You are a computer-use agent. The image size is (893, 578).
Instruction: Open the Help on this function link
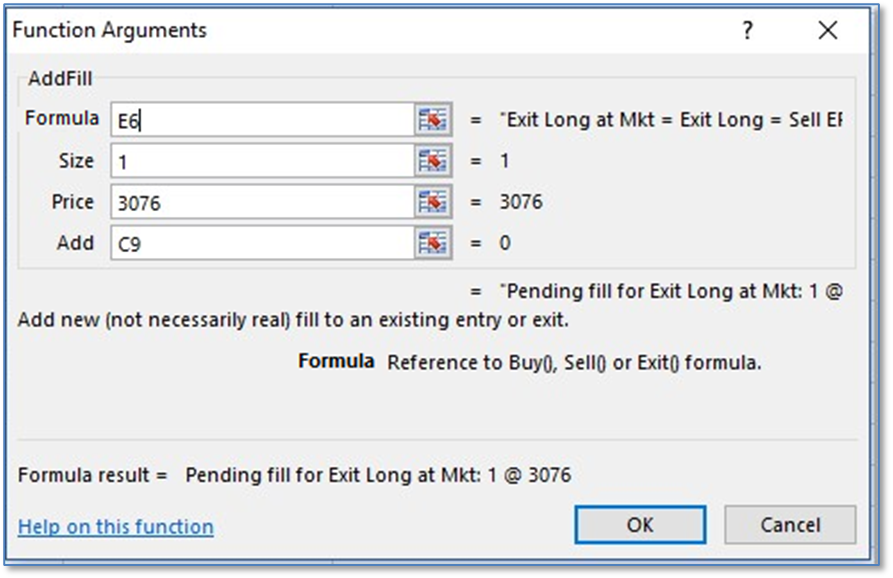point(116,527)
